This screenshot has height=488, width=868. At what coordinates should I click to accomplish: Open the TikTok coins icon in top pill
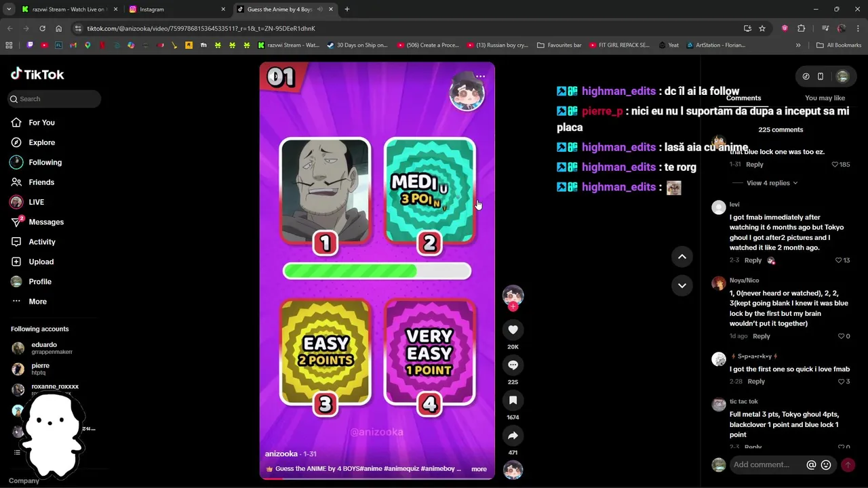pyautogui.click(x=806, y=77)
